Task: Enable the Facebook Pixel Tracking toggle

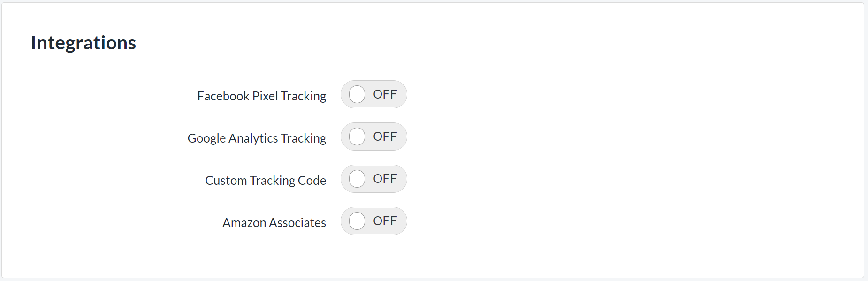Action: (373, 94)
